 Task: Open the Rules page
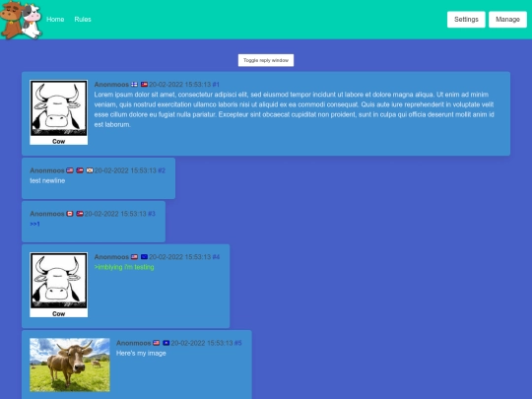(83, 20)
